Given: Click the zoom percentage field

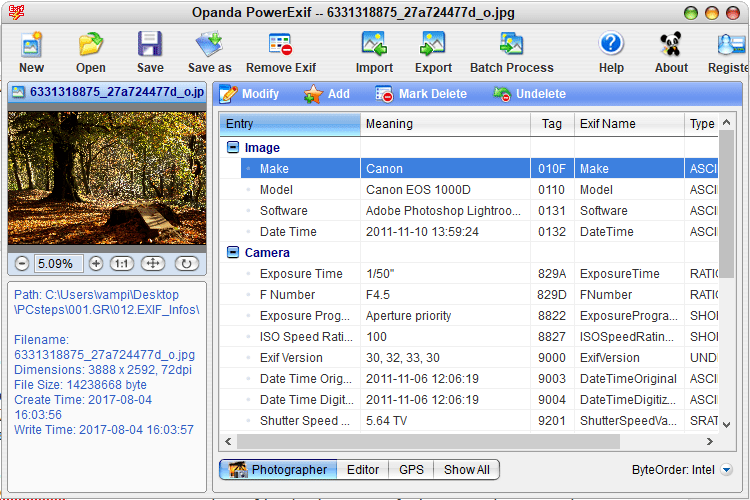Looking at the screenshot, I should pos(58,264).
